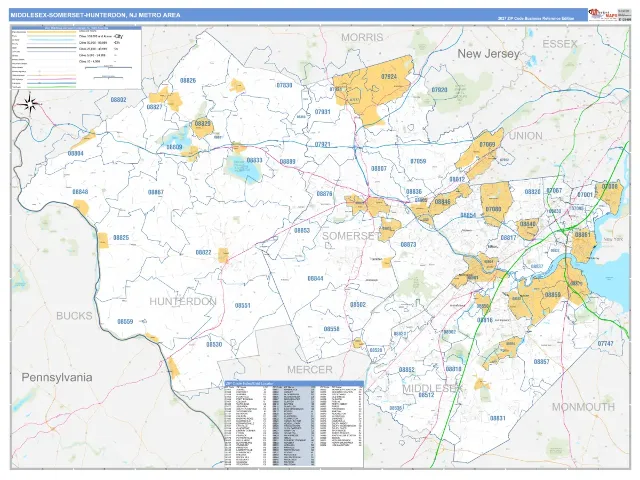
Task: Click ZIP code 07747
Action: [605, 344]
